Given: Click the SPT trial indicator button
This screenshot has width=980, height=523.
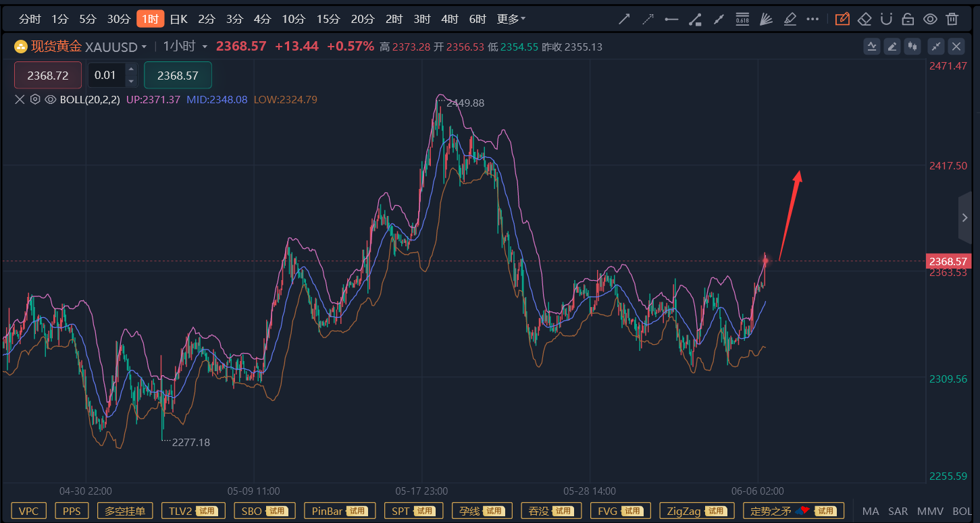Looking at the screenshot, I should point(413,511).
